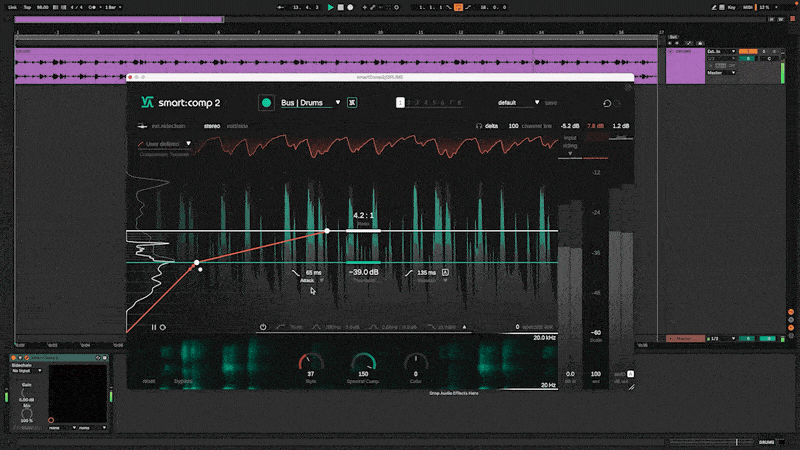Select state slot 1
The height and width of the screenshot is (450, 800).
coord(400,103)
